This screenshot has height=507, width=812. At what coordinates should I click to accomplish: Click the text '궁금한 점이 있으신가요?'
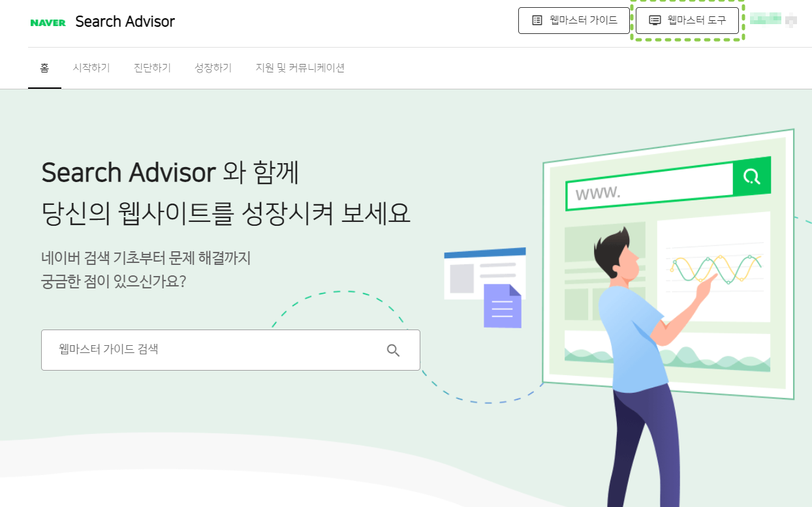(114, 282)
